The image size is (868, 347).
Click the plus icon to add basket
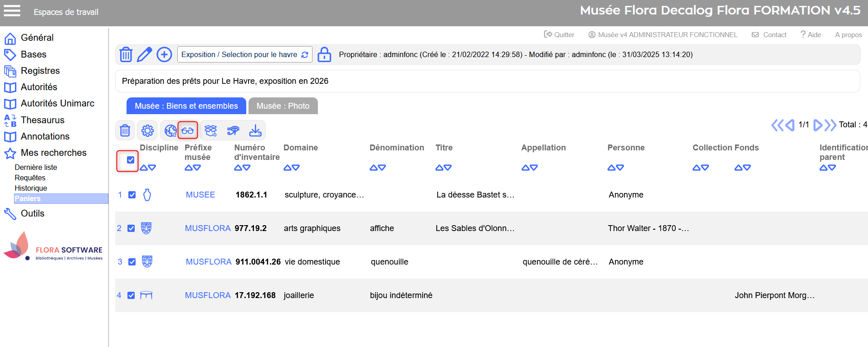[x=164, y=54]
